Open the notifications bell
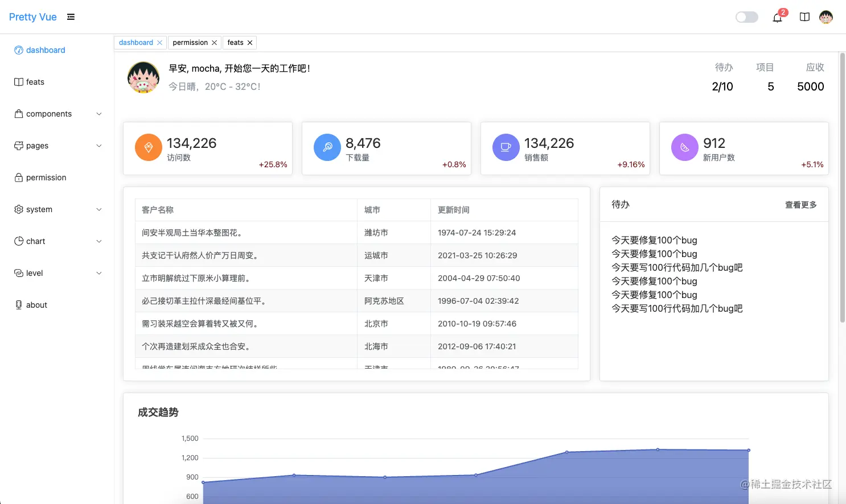 (x=777, y=18)
